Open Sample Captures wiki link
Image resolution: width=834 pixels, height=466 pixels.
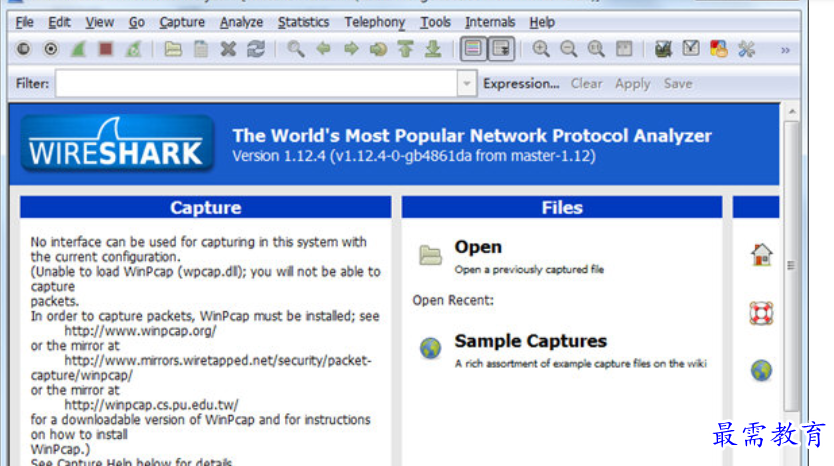coord(530,341)
